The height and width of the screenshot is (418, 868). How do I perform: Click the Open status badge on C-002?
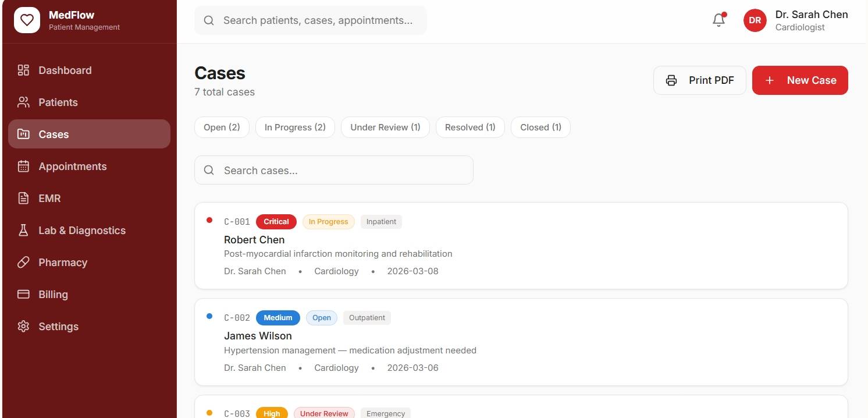click(322, 318)
